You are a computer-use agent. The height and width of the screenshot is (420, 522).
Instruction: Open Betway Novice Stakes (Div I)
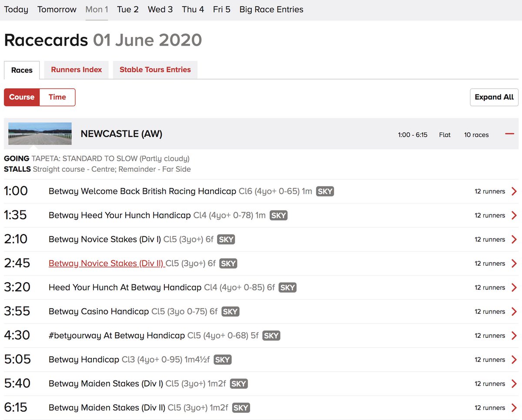click(x=105, y=240)
